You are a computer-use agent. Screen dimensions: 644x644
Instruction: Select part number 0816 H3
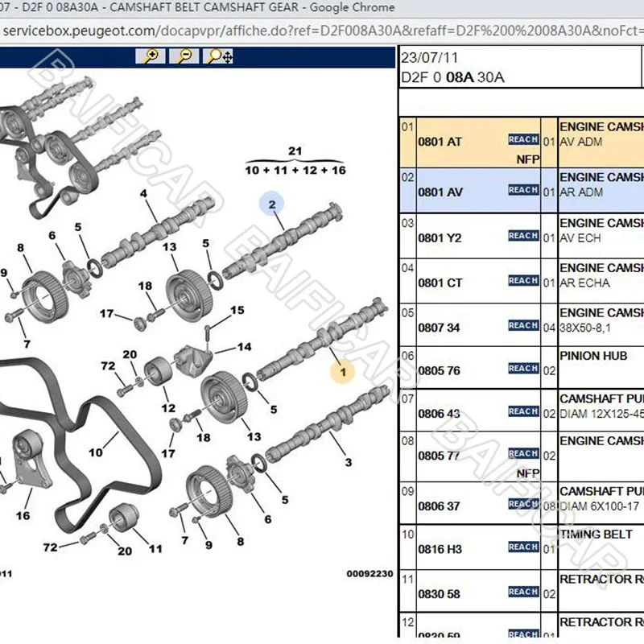pyautogui.click(x=440, y=550)
